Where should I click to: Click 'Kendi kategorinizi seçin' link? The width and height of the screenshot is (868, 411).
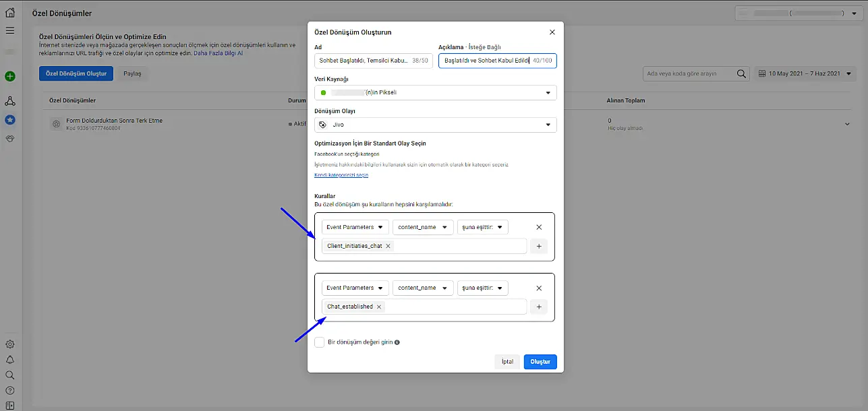pos(341,175)
